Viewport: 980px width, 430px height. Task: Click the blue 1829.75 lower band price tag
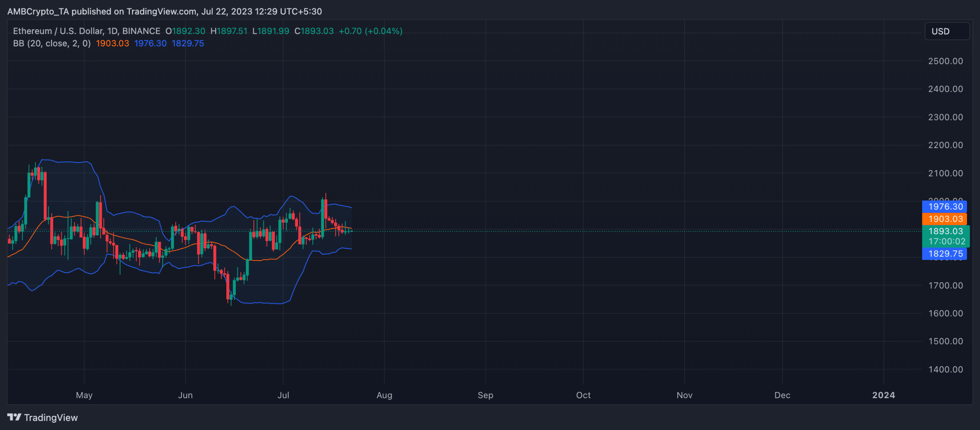click(x=945, y=254)
